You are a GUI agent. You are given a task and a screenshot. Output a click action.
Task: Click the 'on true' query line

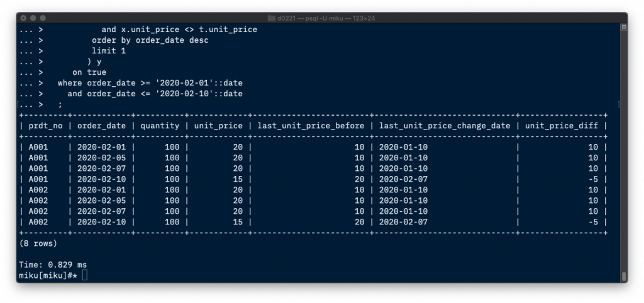[x=89, y=72]
